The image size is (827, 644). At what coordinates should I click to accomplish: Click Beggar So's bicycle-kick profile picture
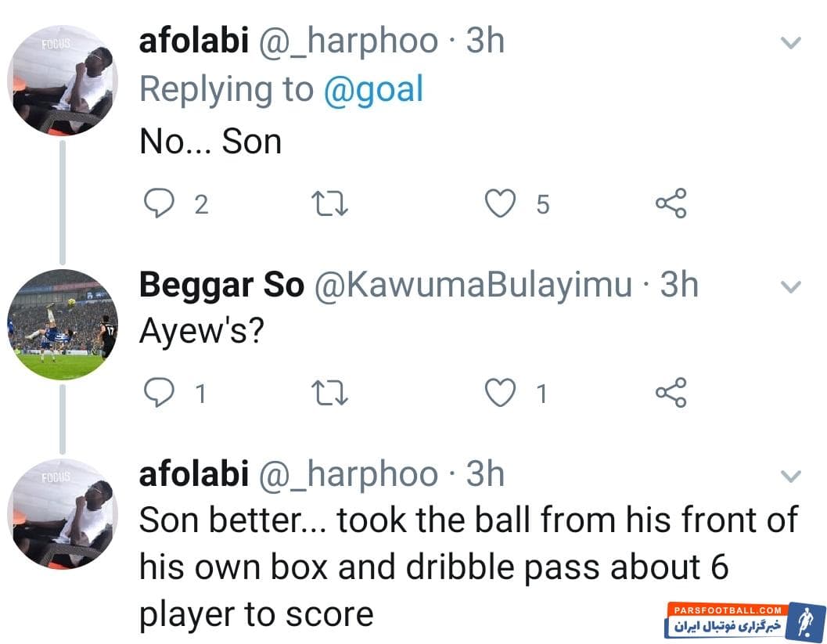[x=63, y=325]
